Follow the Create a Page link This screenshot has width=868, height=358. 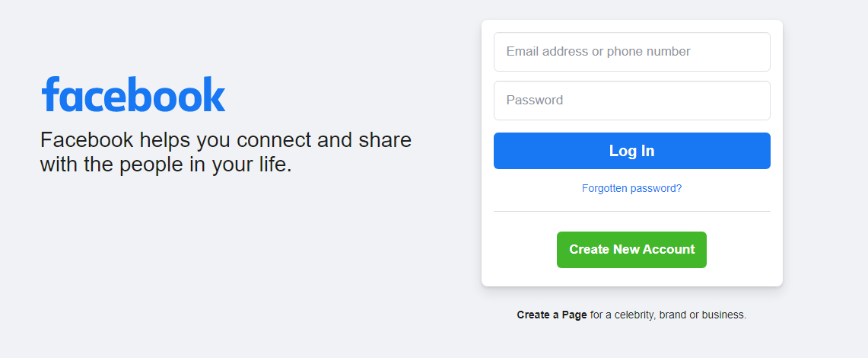pos(552,315)
